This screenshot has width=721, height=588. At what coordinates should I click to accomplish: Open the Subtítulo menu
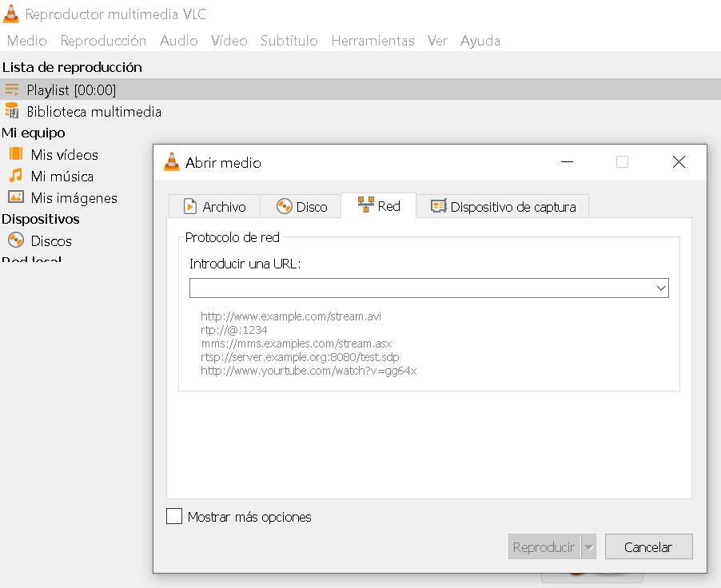289,41
